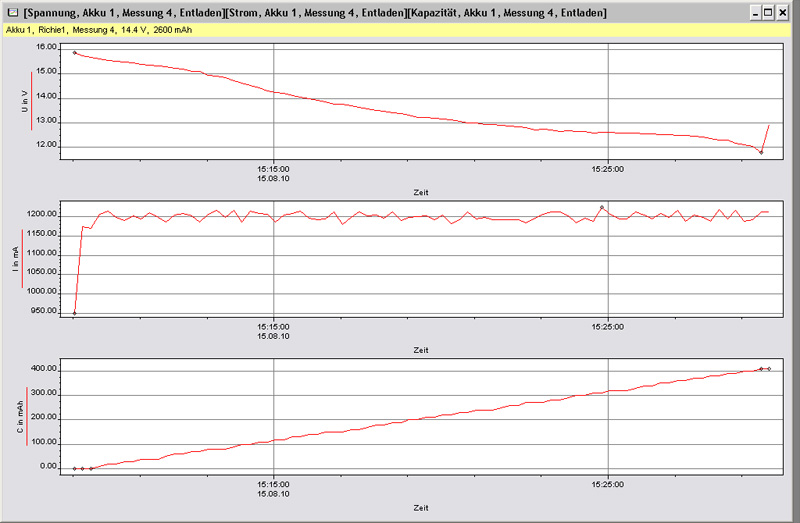Image resolution: width=800 pixels, height=523 pixels.
Task: Select the peak marker on the current curve
Action: [x=602, y=207]
